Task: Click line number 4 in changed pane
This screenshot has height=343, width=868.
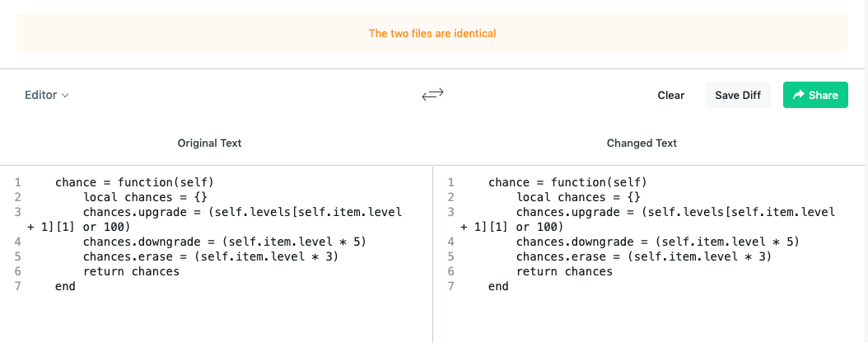Action: click(450, 242)
